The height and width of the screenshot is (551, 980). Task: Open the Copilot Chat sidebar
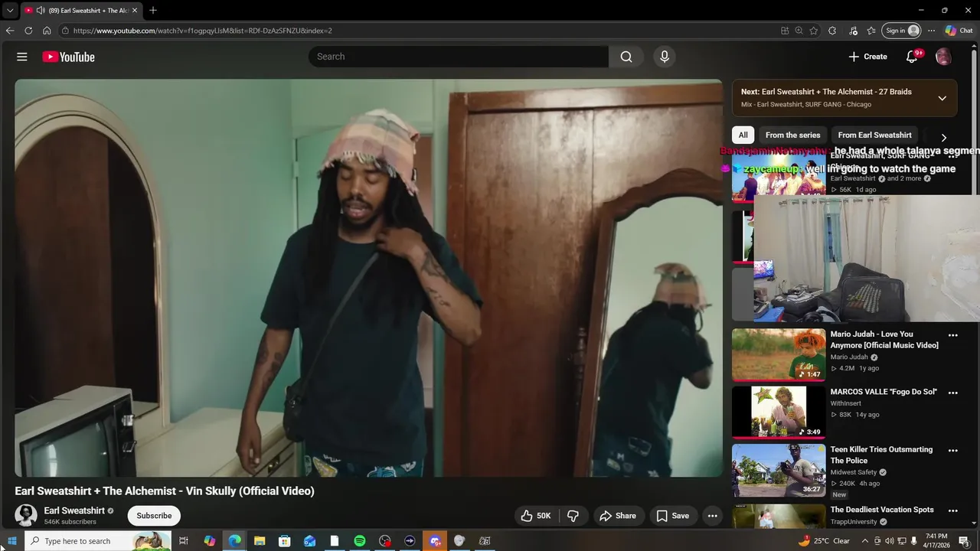point(959,31)
